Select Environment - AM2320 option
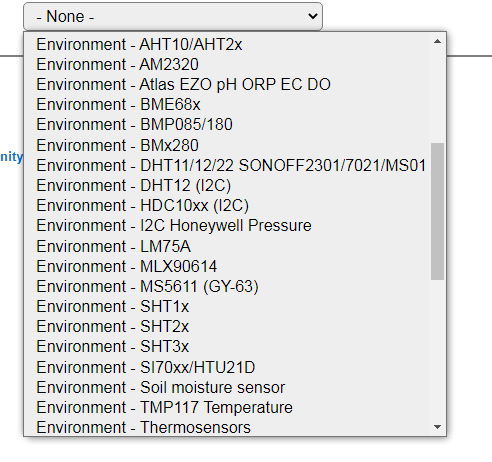Viewport: 492px width, 462px height. [x=226, y=64]
